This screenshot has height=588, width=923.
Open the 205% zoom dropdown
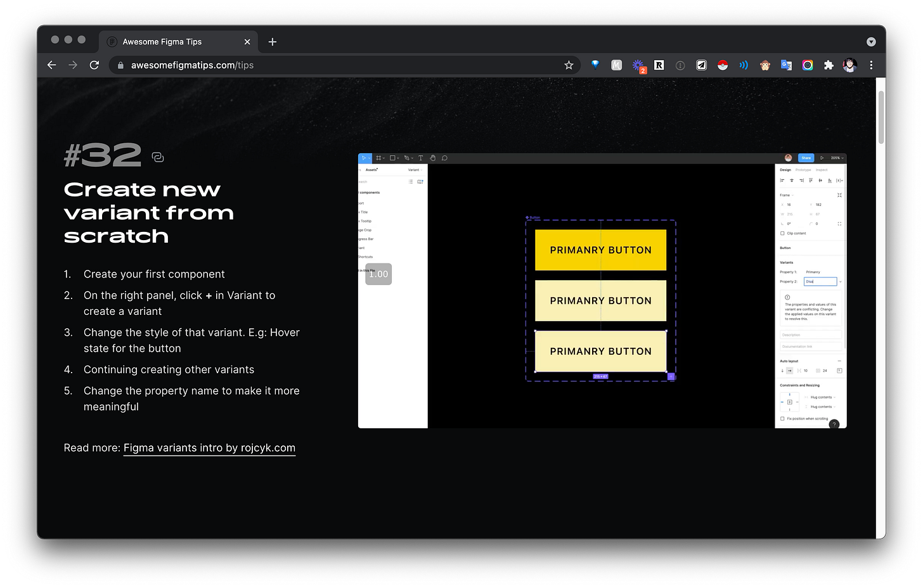click(x=837, y=158)
